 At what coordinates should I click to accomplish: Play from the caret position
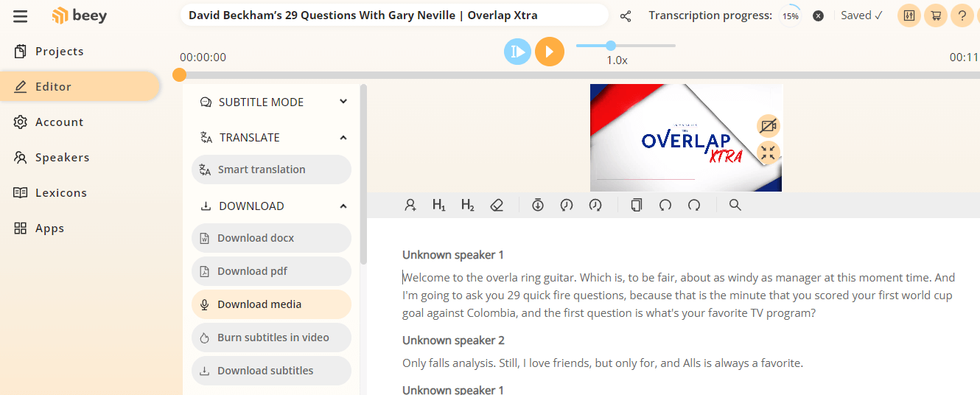(x=518, y=52)
